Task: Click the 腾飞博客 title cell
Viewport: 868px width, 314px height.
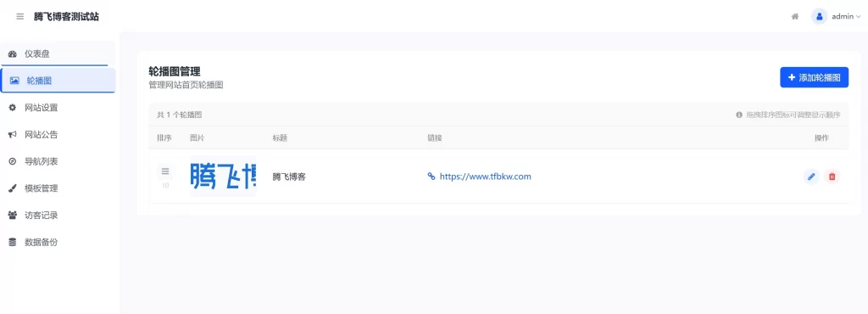Action: tap(289, 177)
